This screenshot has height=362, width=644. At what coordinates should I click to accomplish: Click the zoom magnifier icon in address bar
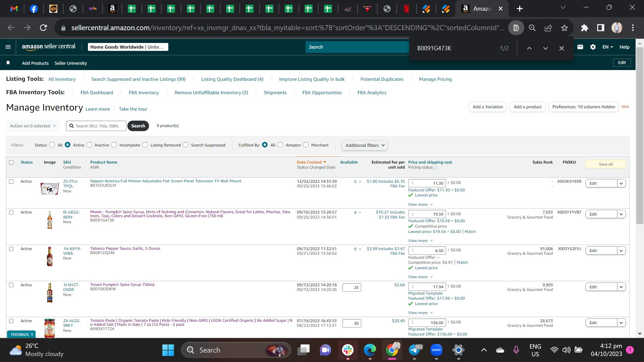click(532, 28)
